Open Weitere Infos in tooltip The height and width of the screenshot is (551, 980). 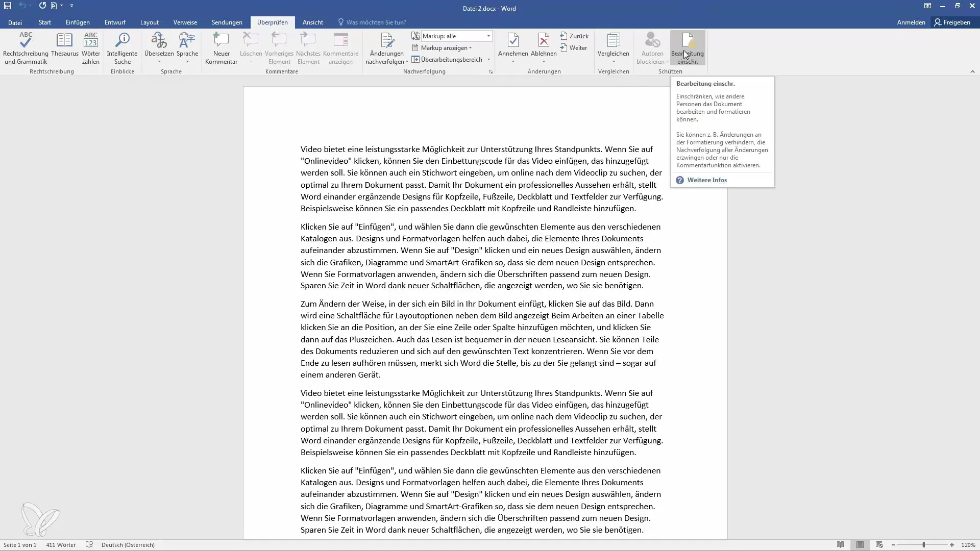(x=707, y=180)
